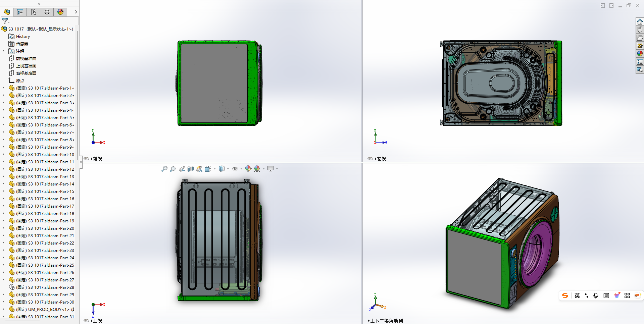This screenshot has height=324, width=644.
Task: Switch to the ConfigurationManager tab
Action: [x=34, y=12]
